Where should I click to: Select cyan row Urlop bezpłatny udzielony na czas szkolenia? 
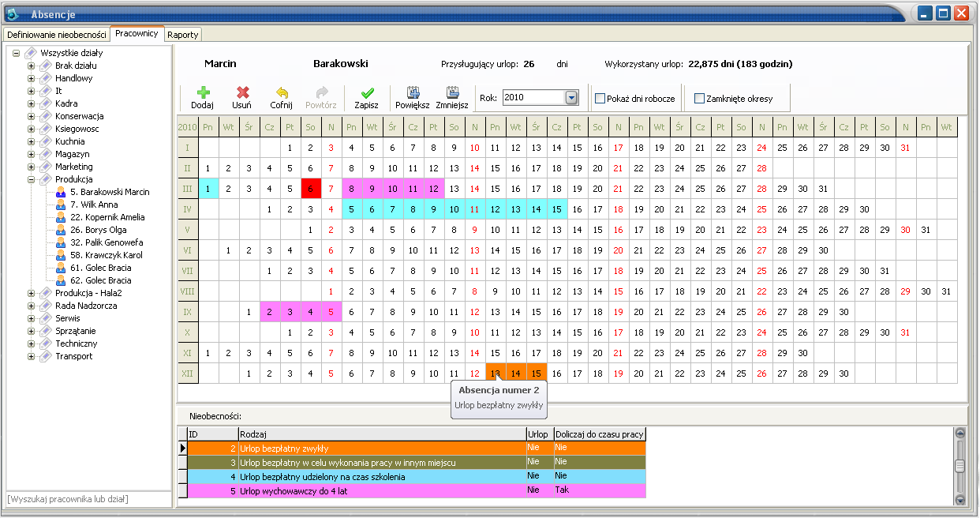(x=417, y=476)
